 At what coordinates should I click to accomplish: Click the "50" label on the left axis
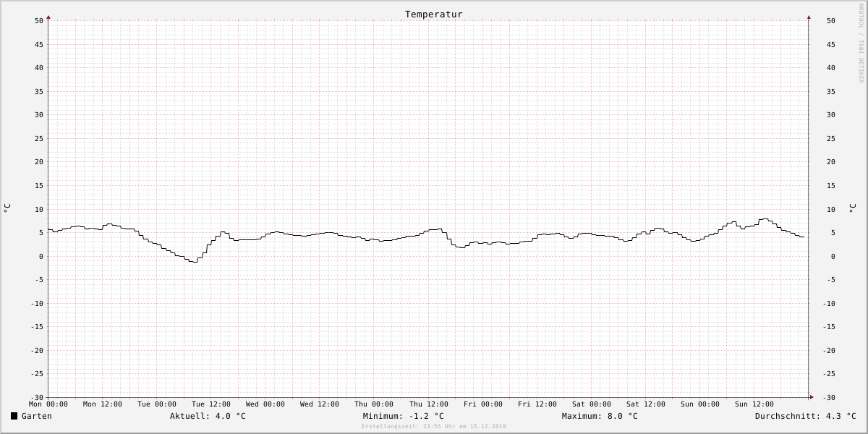click(39, 21)
